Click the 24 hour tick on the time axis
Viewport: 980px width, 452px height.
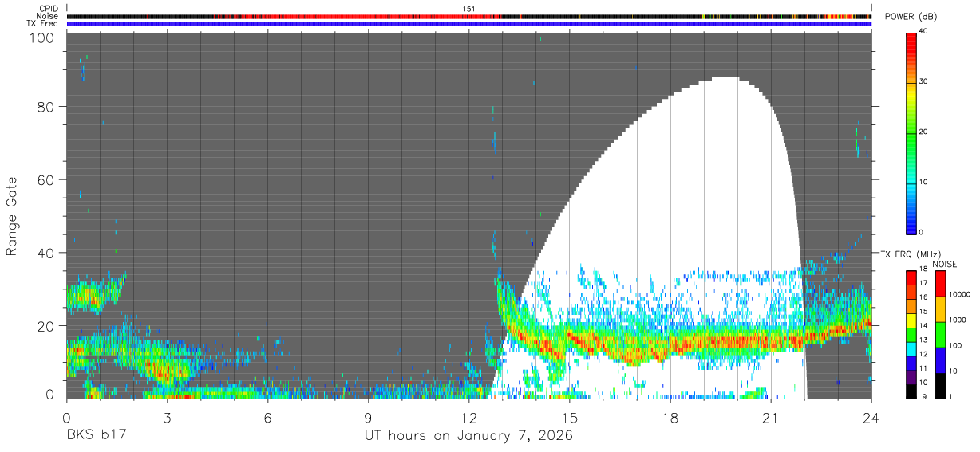(x=871, y=418)
